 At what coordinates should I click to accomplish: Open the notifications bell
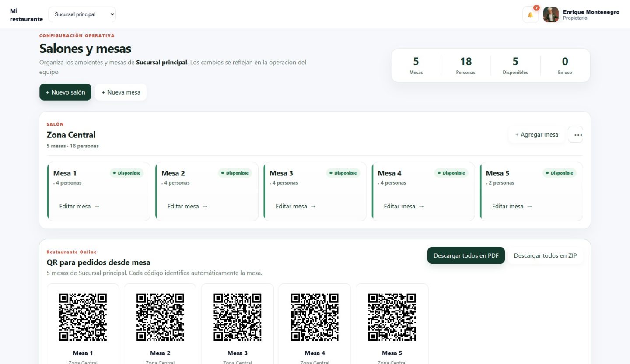click(530, 14)
